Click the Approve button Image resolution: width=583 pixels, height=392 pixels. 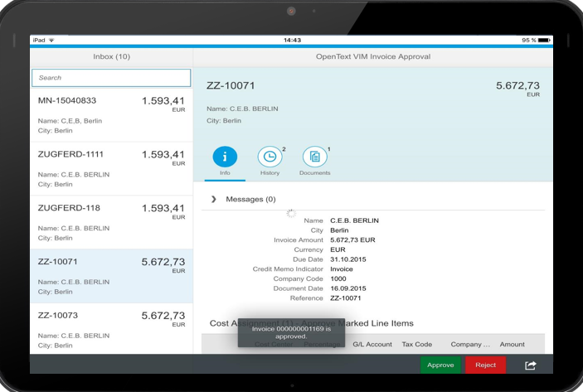[440, 365]
